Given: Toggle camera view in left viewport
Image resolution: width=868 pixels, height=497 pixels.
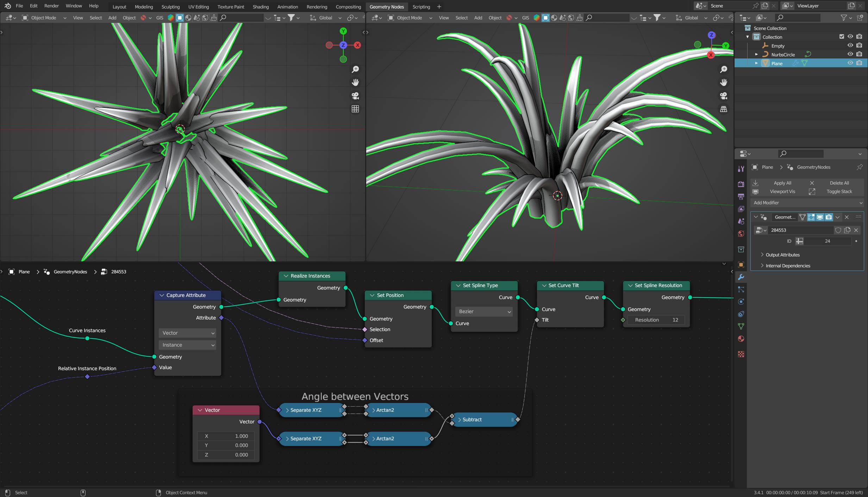Looking at the screenshot, I should 355,96.
